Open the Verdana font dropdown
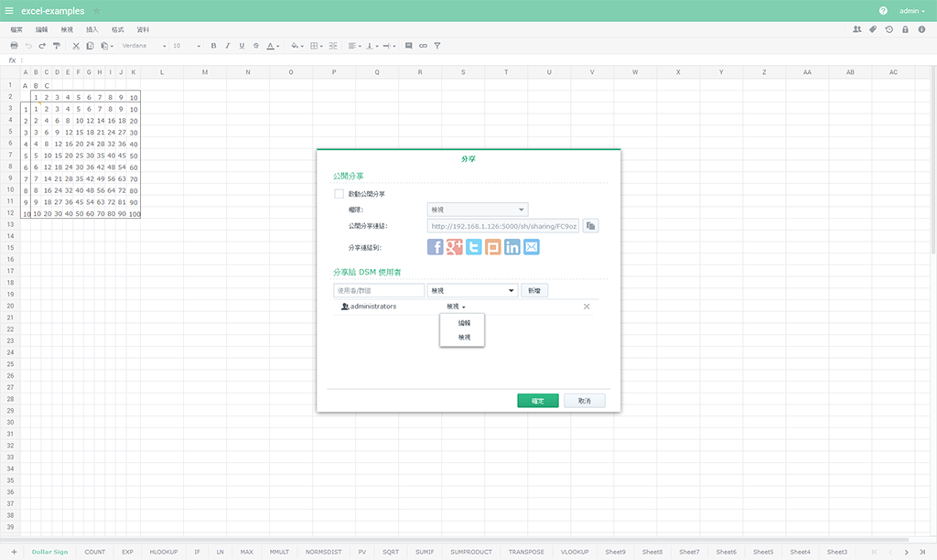 pos(144,46)
